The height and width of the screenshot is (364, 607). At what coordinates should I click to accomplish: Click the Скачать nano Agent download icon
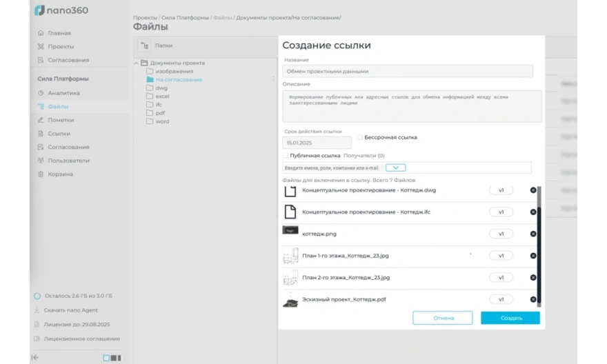click(37, 310)
